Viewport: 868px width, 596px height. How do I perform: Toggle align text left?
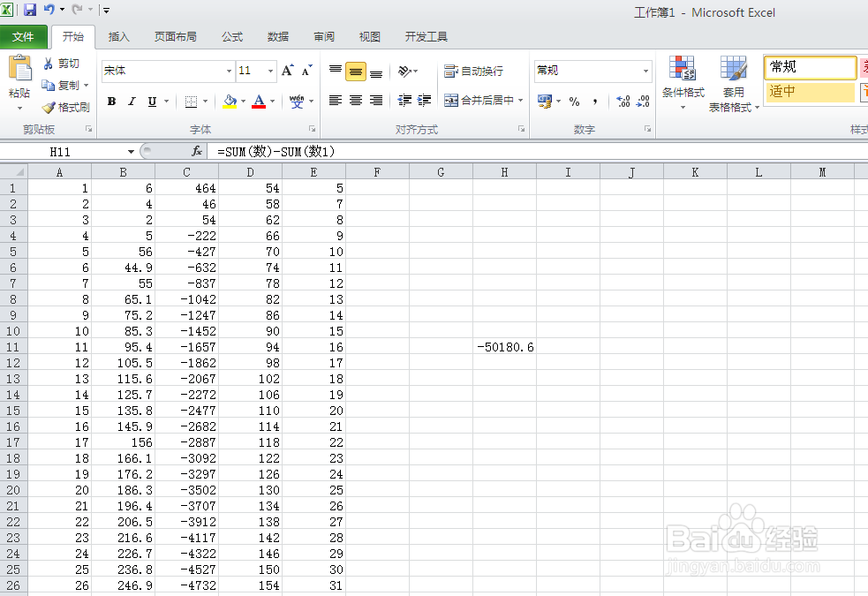click(336, 100)
